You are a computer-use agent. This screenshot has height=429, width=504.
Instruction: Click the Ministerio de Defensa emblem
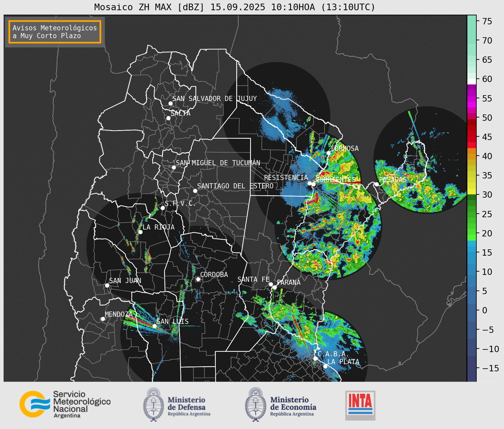click(154, 404)
